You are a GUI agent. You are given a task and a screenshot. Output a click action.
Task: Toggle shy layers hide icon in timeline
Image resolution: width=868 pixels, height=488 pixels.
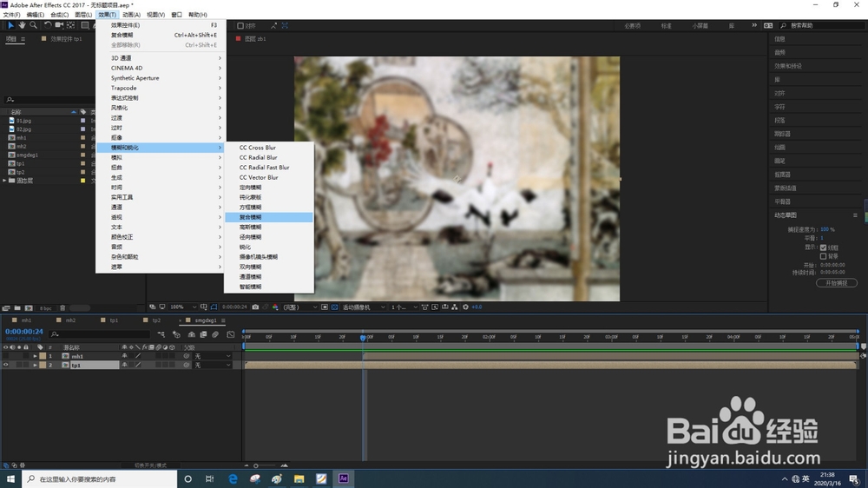(192, 334)
